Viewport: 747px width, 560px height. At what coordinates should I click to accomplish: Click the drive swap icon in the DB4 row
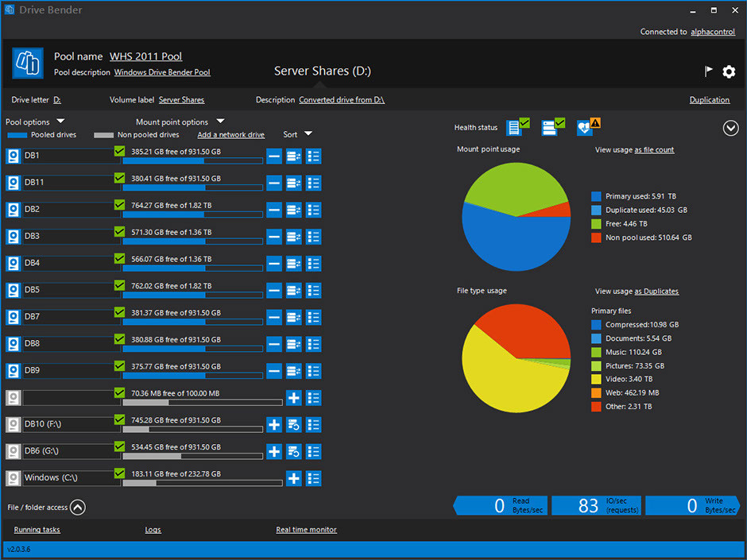tap(294, 264)
